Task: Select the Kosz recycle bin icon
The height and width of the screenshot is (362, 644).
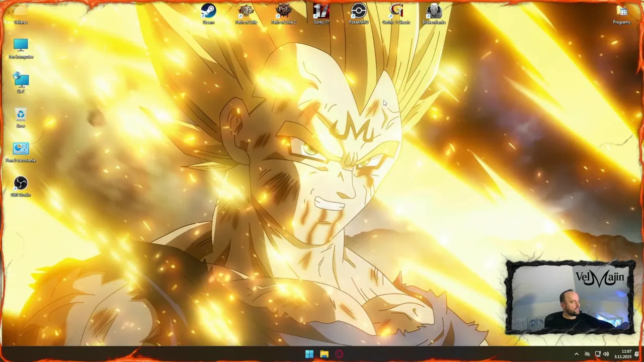Action: (x=21, y=117)
